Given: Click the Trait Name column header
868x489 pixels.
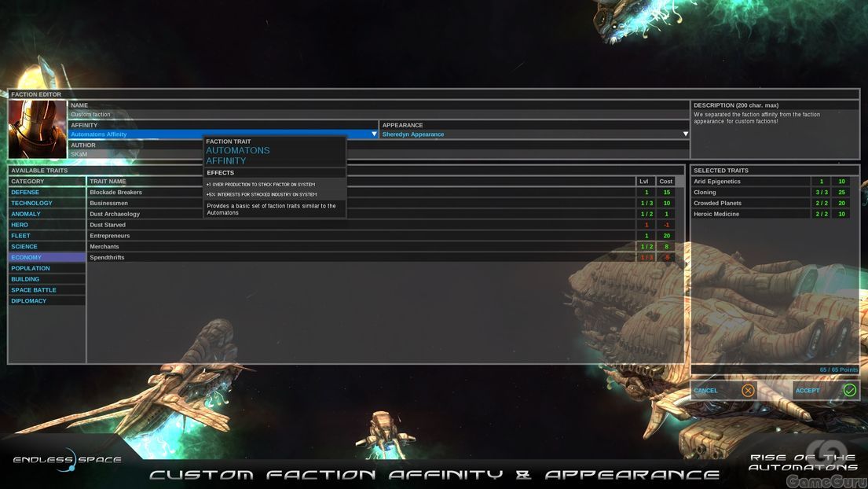Looking at the screenshot, I should [x=361, y=181].
